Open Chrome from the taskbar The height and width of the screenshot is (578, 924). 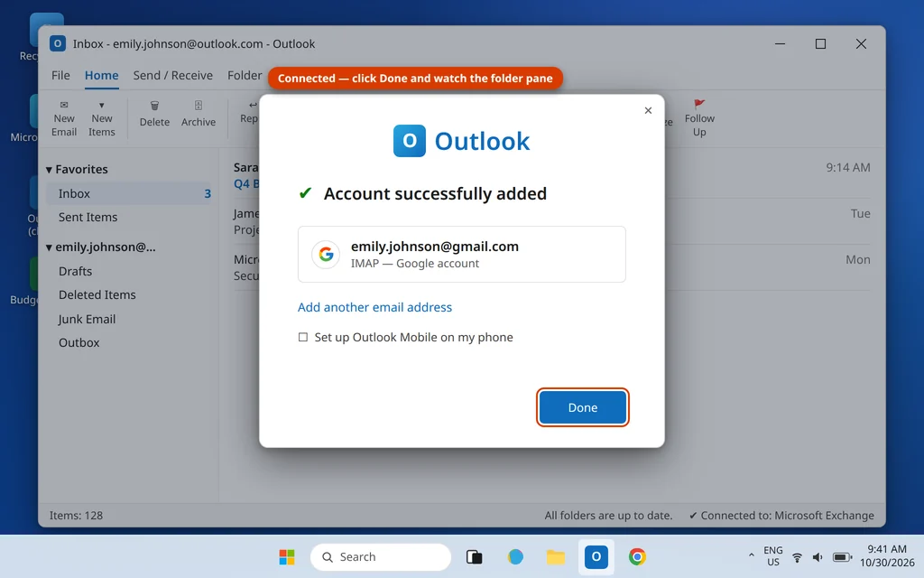point(637,556)
